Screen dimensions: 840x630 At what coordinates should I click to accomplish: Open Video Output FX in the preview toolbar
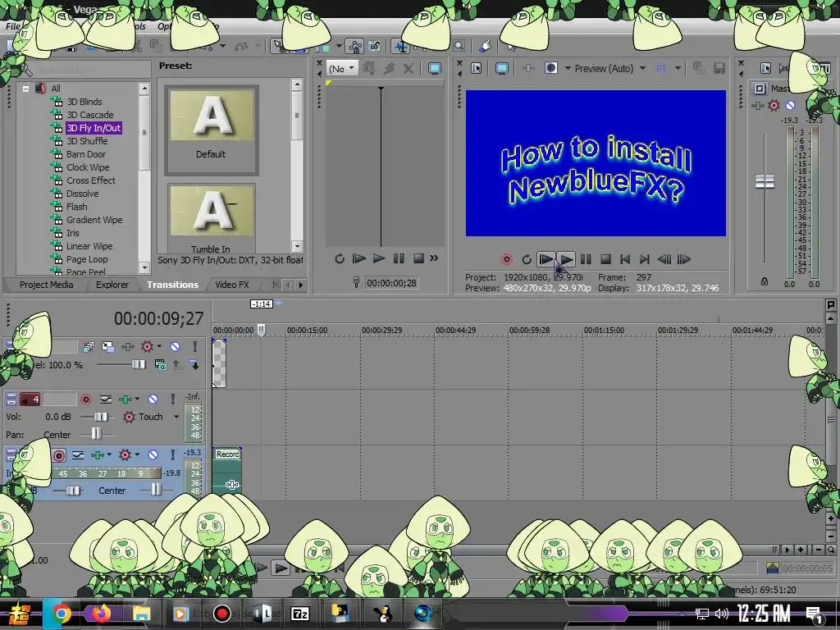pos(528,68)
